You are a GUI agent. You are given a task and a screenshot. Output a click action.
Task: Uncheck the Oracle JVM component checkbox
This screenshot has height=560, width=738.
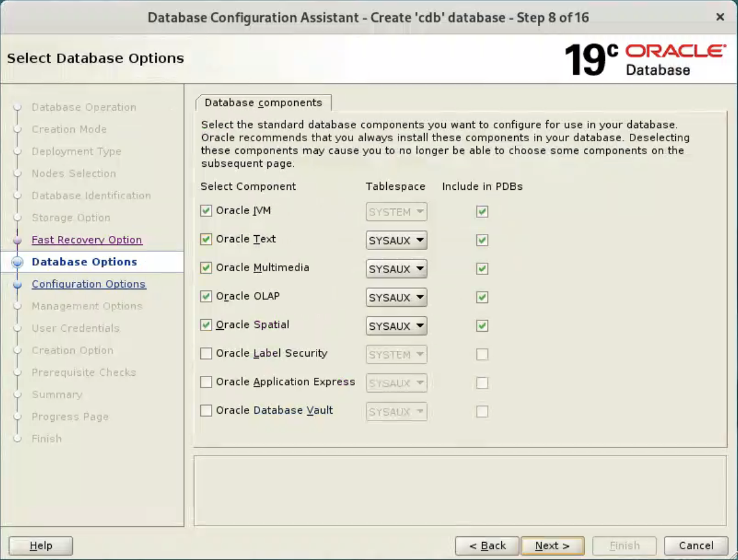pos(206,211)
